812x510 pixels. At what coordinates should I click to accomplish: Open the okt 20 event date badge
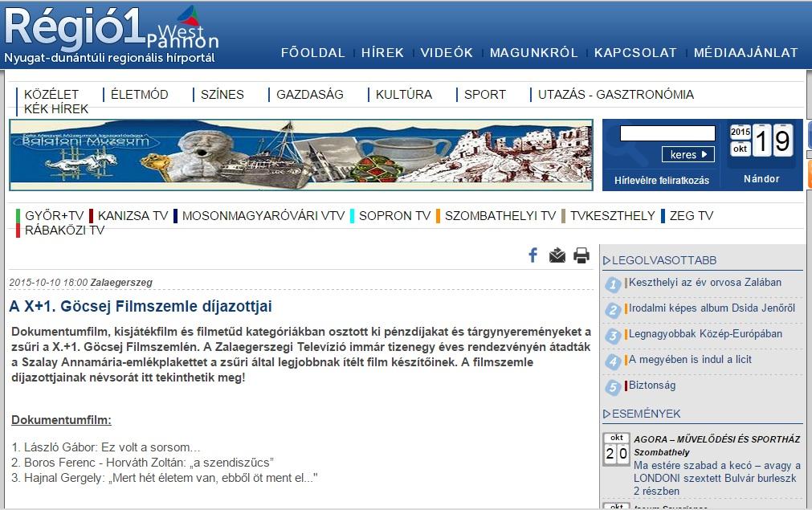(616, 449)
